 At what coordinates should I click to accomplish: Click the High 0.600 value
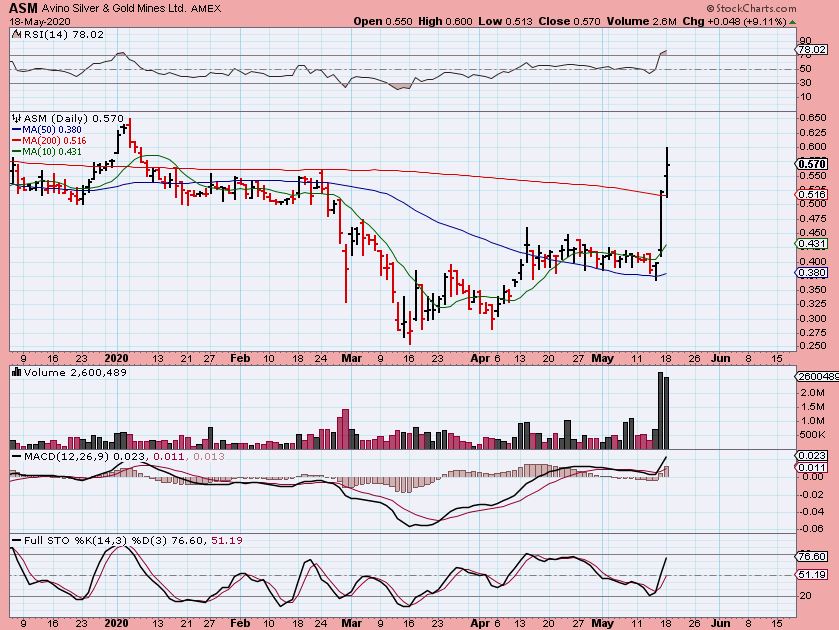pyautogui.click(x=445, y=21)
